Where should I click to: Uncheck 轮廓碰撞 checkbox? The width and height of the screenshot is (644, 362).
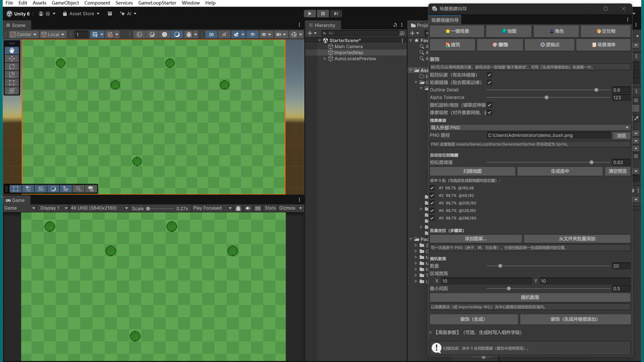[489, 83]
